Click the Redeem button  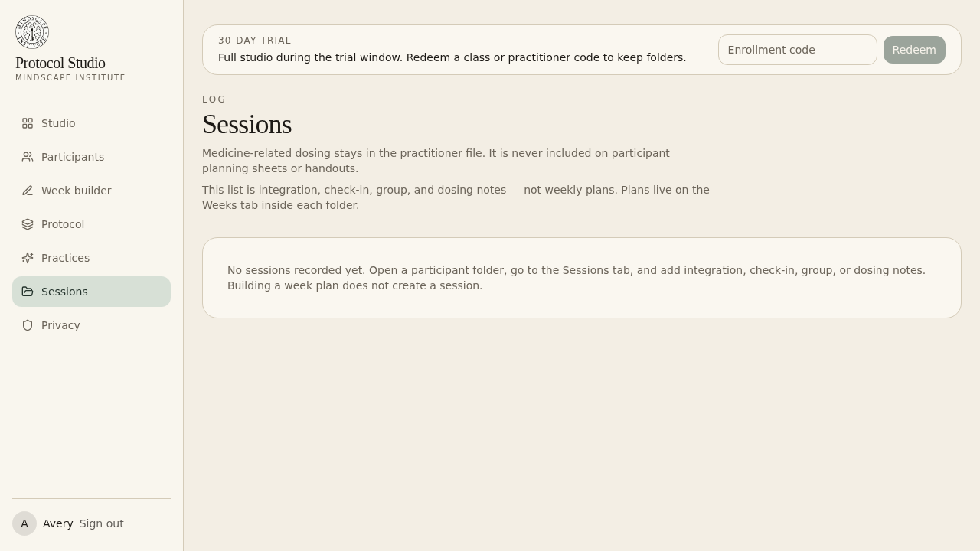coord(914,50)
